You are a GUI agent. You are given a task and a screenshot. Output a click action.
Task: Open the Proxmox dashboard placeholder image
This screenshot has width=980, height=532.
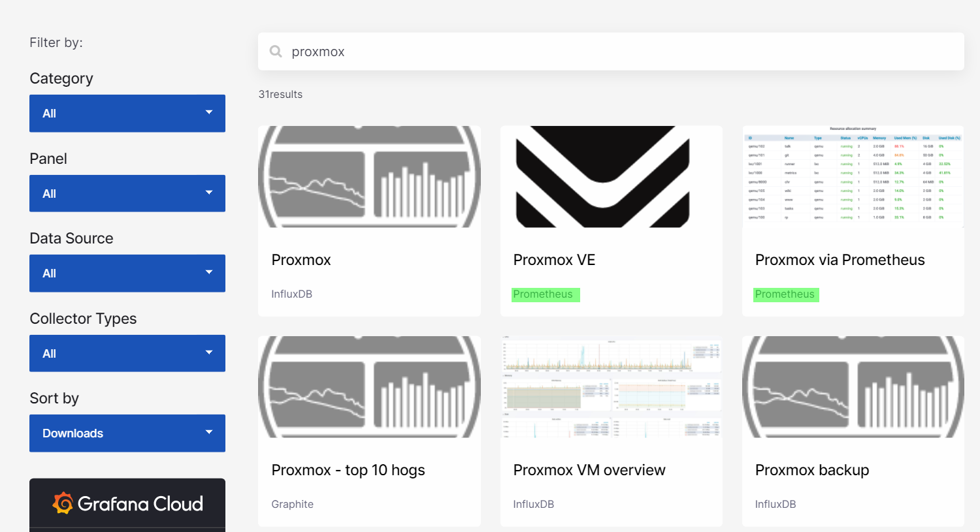point(369,177)
